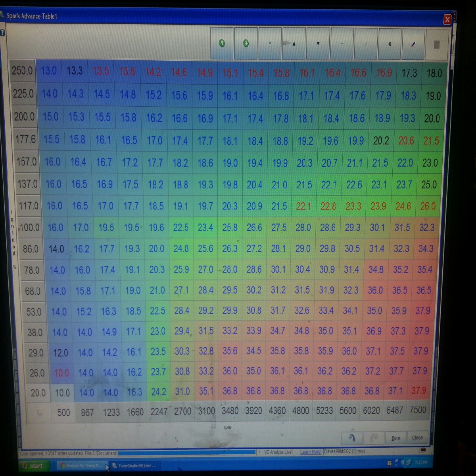Click the green up-arrow toolbar button
The height and width of the screenshot is (476, 476).
[222, 43]
